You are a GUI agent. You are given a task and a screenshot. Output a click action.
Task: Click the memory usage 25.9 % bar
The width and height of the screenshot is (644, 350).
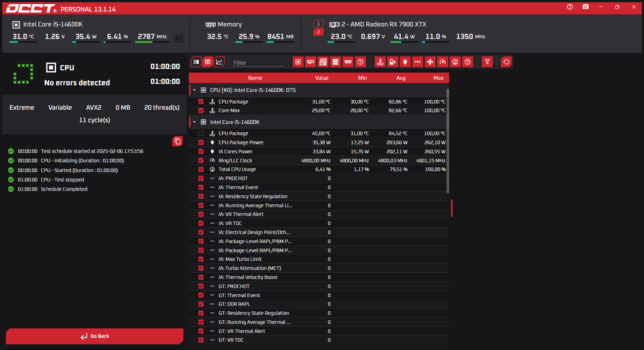pyautogui.click(x=249, y=42)
